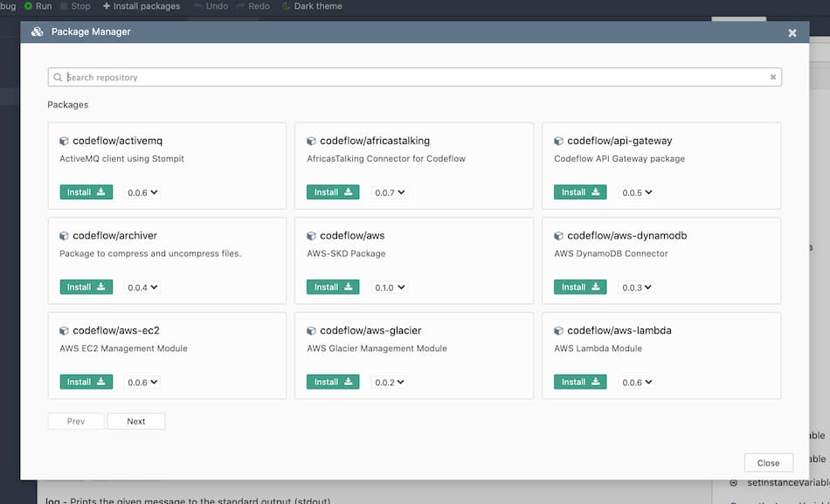Image resolution: width=830 pixels, height=504 pixels.
Task: Switch to Dark theme in toolbar
Action: pos(312,6)
